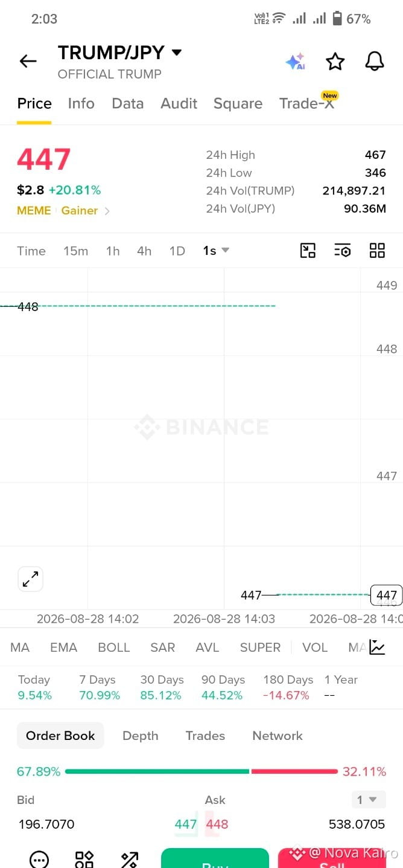Add TRUMP/JPY to favorites with star
Screen dimensions: 403x868
coord(335,61)
